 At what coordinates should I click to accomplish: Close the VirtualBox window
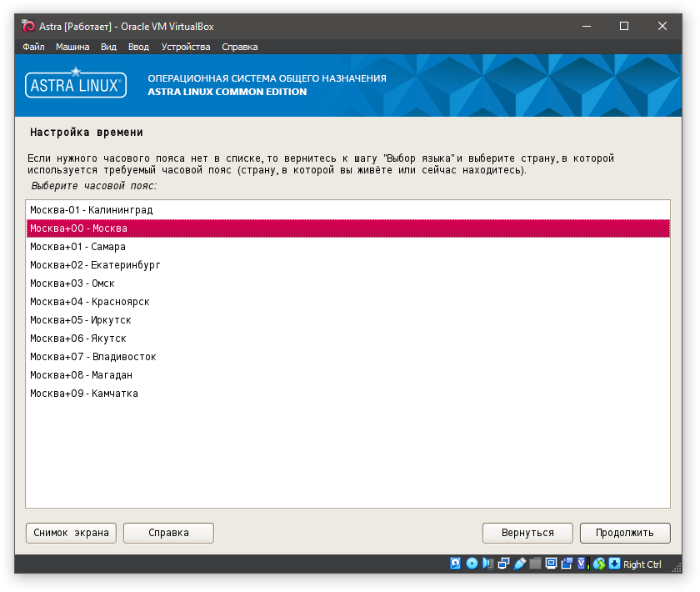(x=662, y=27)
